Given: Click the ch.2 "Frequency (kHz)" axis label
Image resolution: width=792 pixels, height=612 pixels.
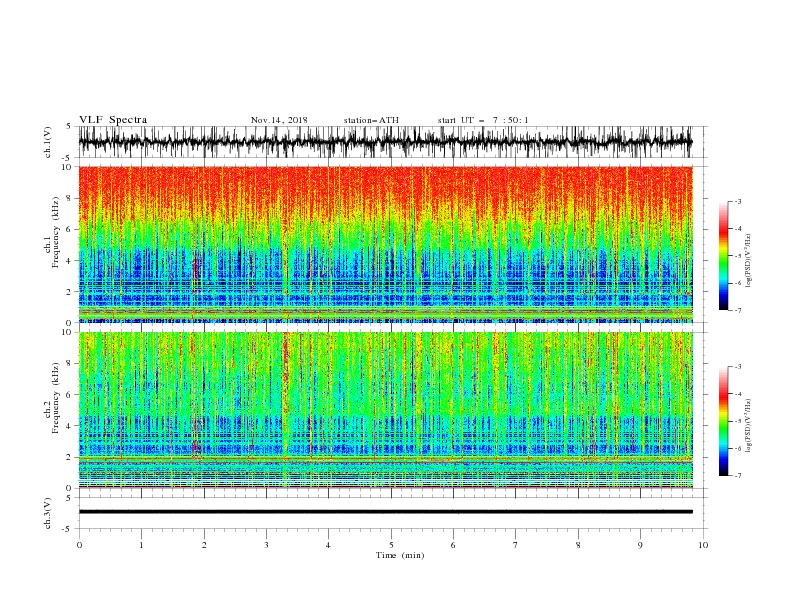Looking at the screenshot, I should click(x=56, y=398).
